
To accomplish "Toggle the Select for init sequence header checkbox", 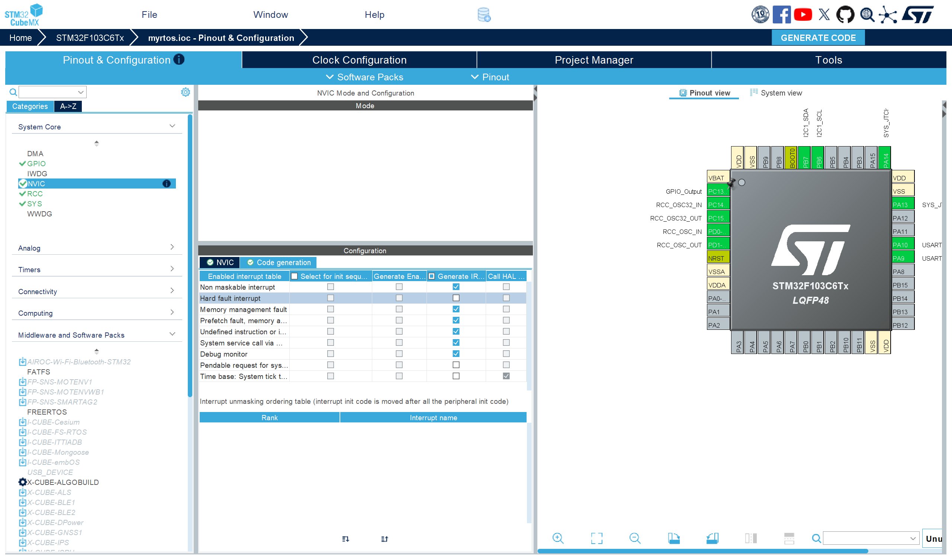I will tap(294, 276).
